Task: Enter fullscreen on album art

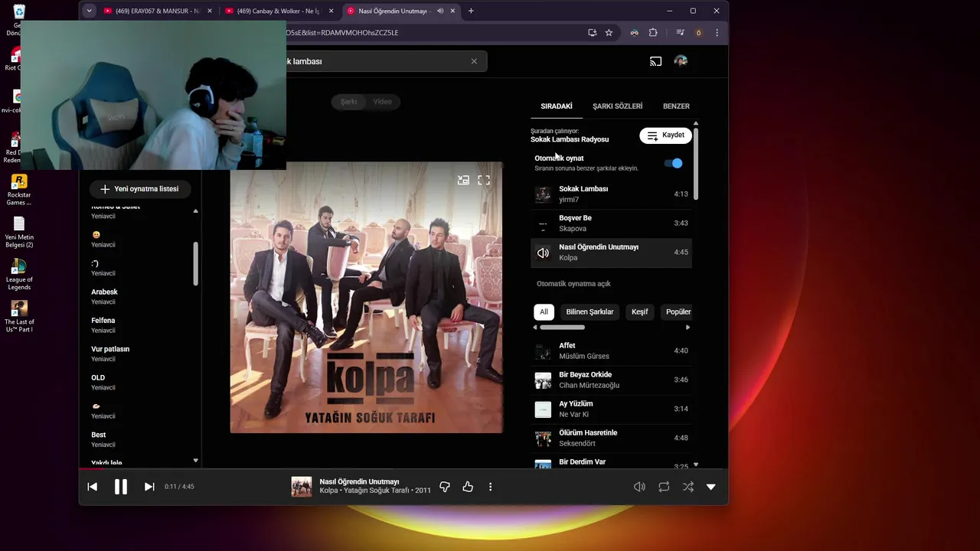Action: pyautogui.click(x=484, y=180)
